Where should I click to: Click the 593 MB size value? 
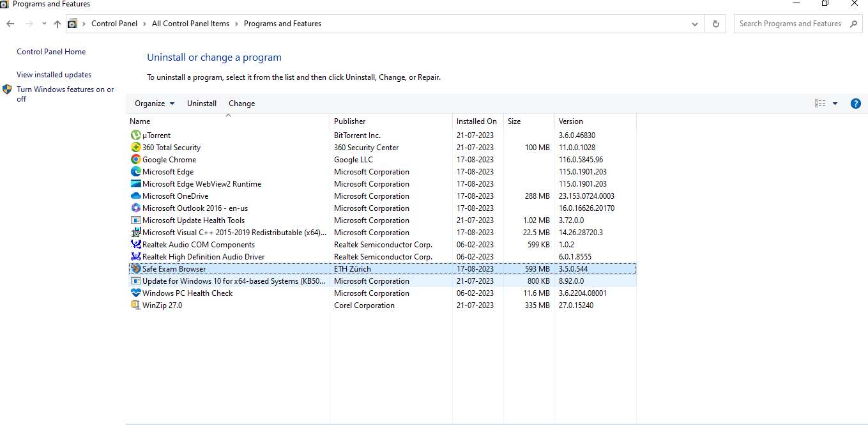click(537, 269)
